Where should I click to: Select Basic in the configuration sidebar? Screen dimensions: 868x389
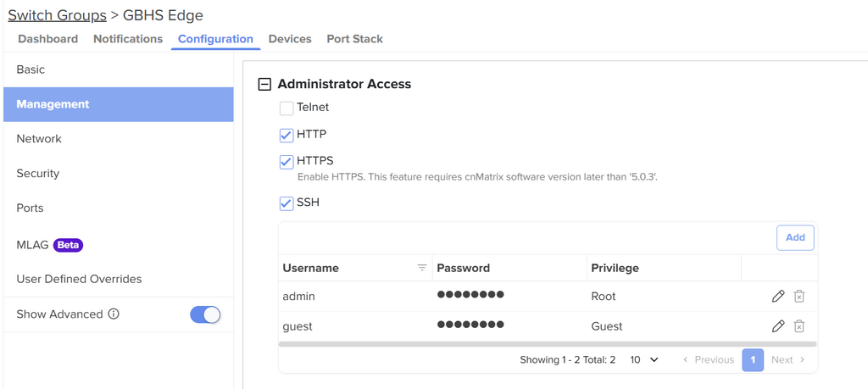[119, 69]
